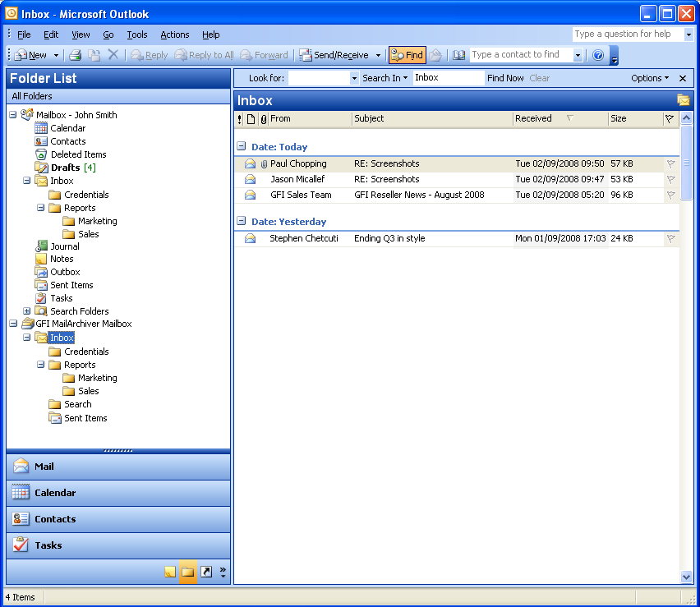Open the View menu

point(81,34)
